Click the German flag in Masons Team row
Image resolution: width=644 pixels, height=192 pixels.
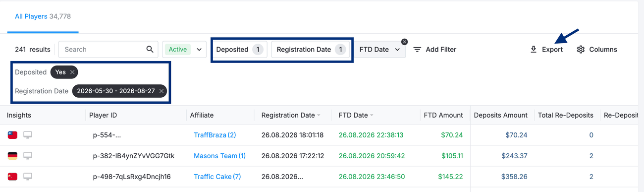tap(12, 156)
